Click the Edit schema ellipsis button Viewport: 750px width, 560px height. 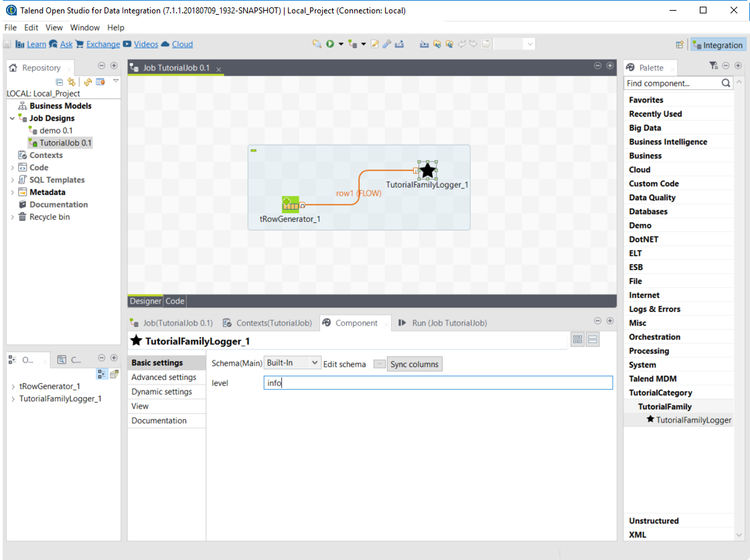pyautogui.click(x=379, y=364)
